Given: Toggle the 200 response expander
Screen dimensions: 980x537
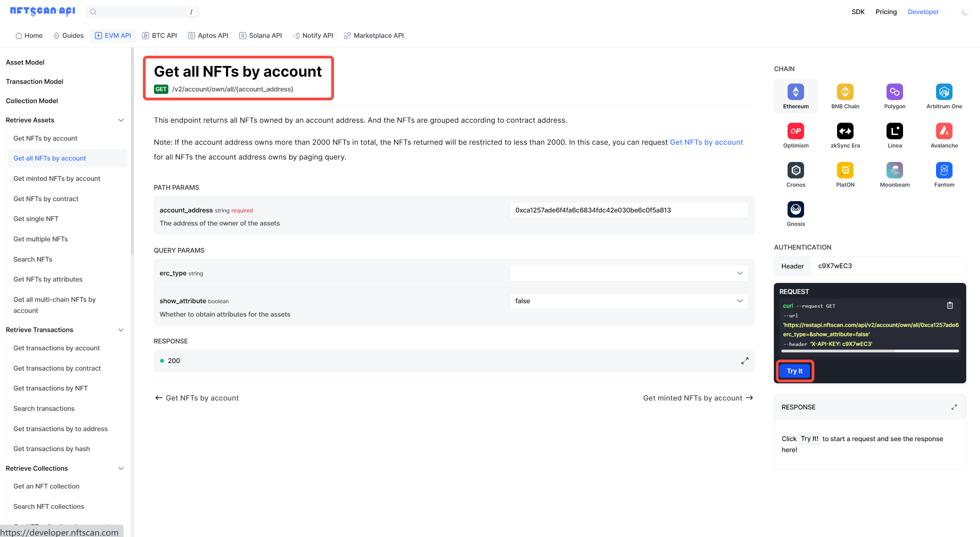Looking at the screenshot, I should coord(745,360).
